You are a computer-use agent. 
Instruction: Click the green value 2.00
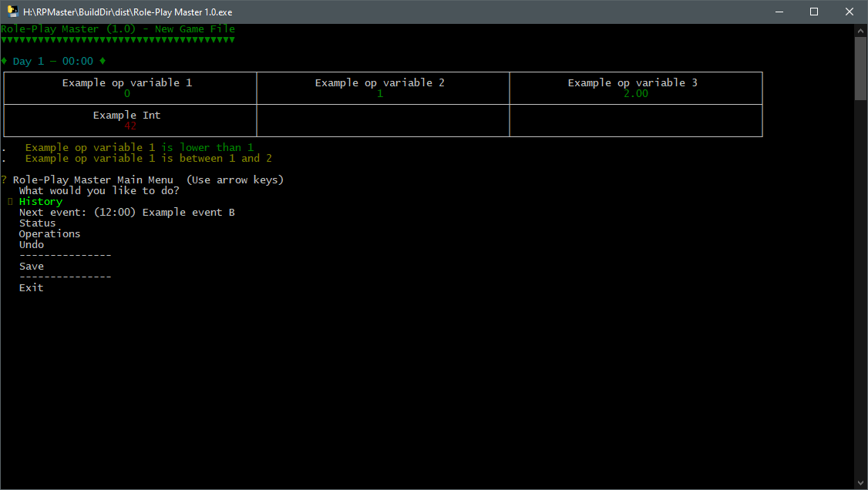(636, 93)
